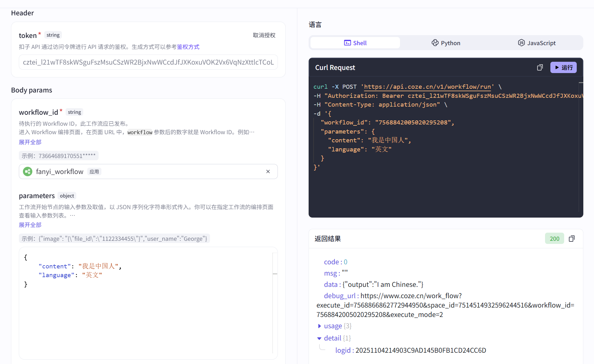
Task: Click the logid value text
Action: point(421,350)
